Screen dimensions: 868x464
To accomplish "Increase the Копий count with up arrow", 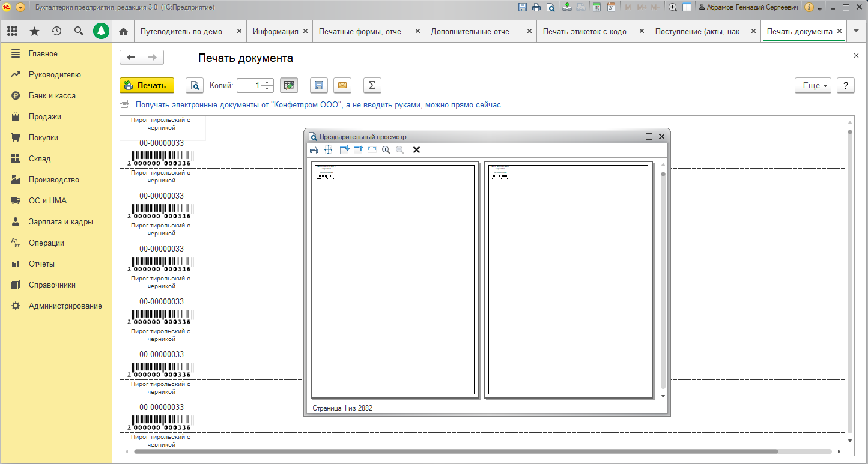I will pos(267,82).
